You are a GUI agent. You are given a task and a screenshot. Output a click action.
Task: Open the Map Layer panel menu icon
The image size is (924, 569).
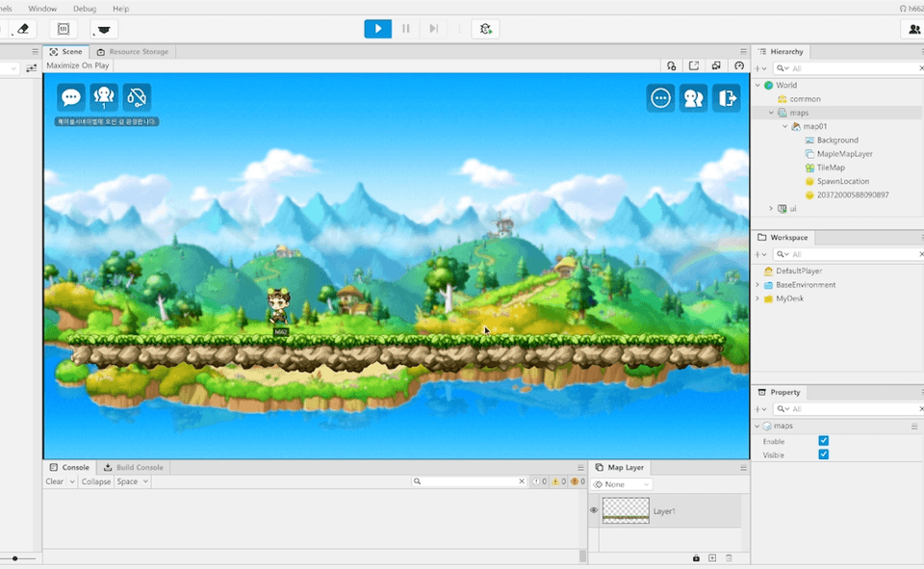tap(743, 468)
